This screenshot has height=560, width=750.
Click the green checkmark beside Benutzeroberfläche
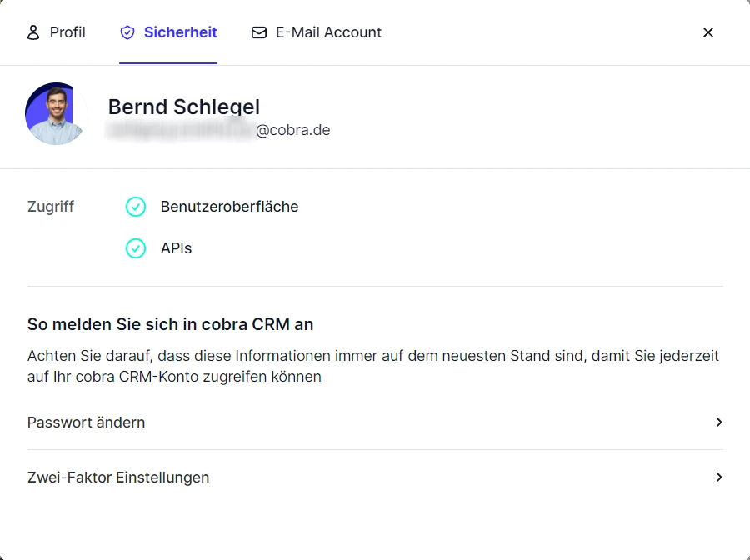coord(136,207)
